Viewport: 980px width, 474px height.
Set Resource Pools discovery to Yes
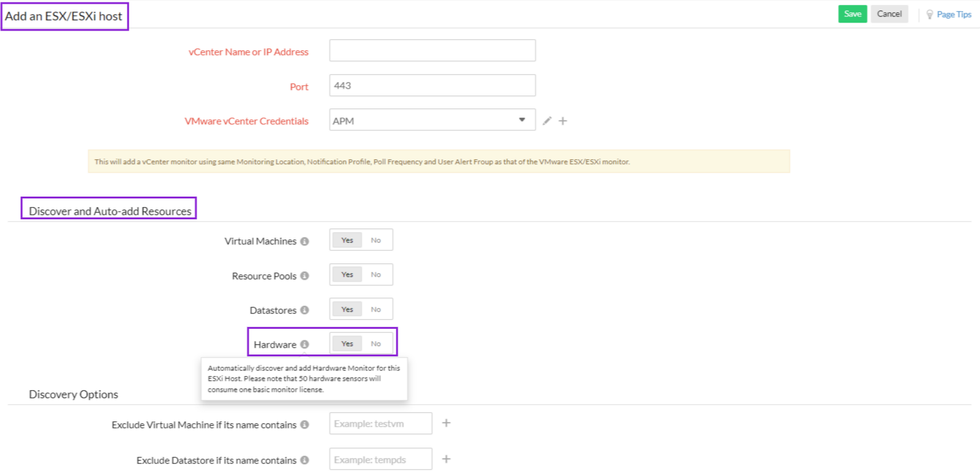(x=347, y=275)
